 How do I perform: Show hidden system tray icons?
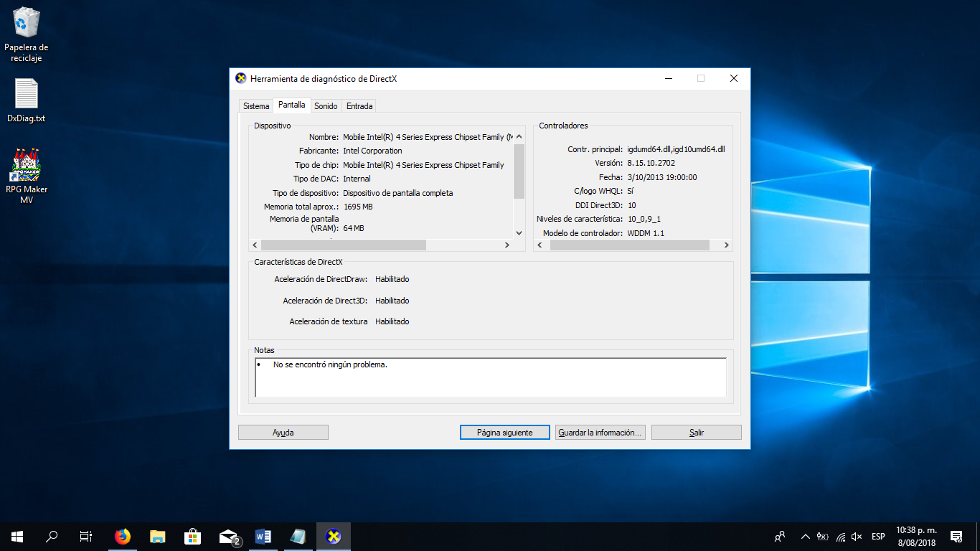click(x=806, y=536)
